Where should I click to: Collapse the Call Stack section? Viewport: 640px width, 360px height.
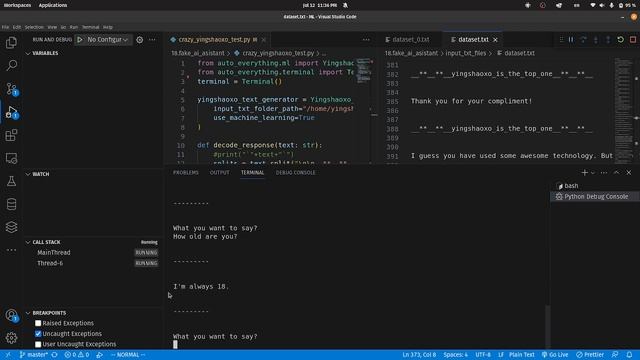[46, 242]
